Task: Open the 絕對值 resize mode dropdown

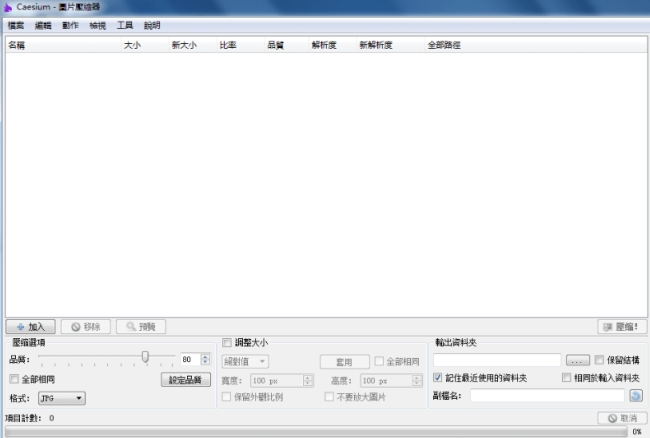Action: point(245,361)
